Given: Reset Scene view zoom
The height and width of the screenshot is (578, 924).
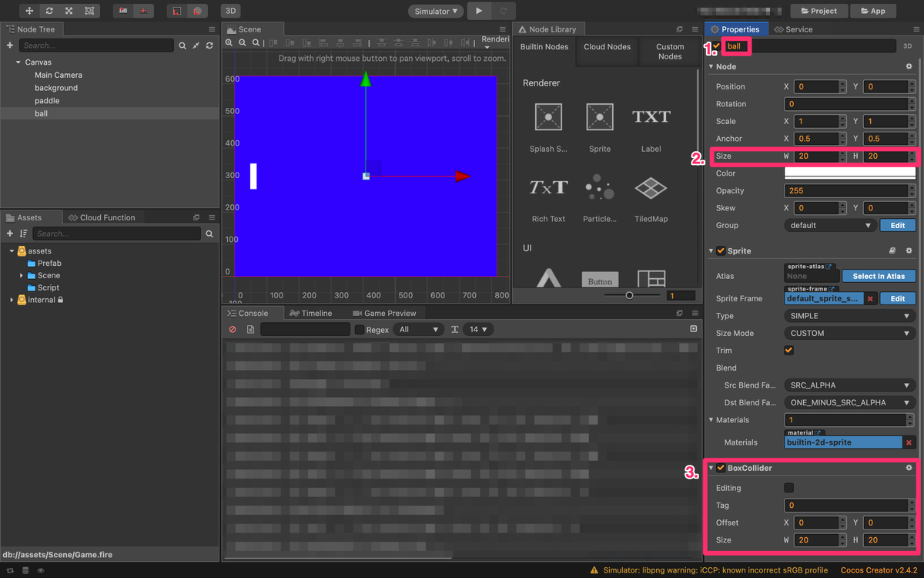Looking at the screenshot, I should 256,43.
